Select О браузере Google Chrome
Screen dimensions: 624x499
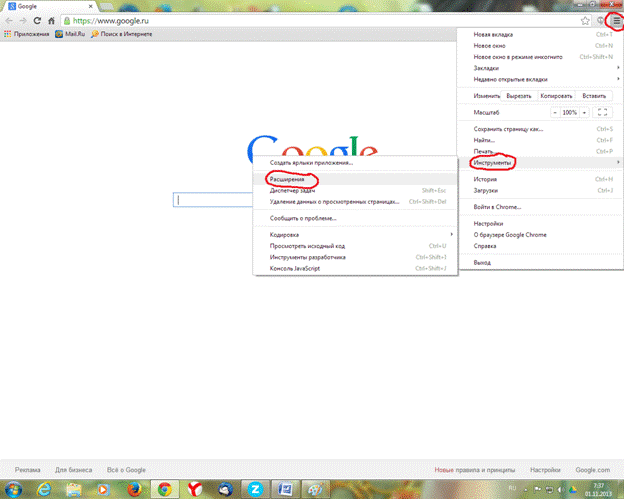click(x=540, y=235)
